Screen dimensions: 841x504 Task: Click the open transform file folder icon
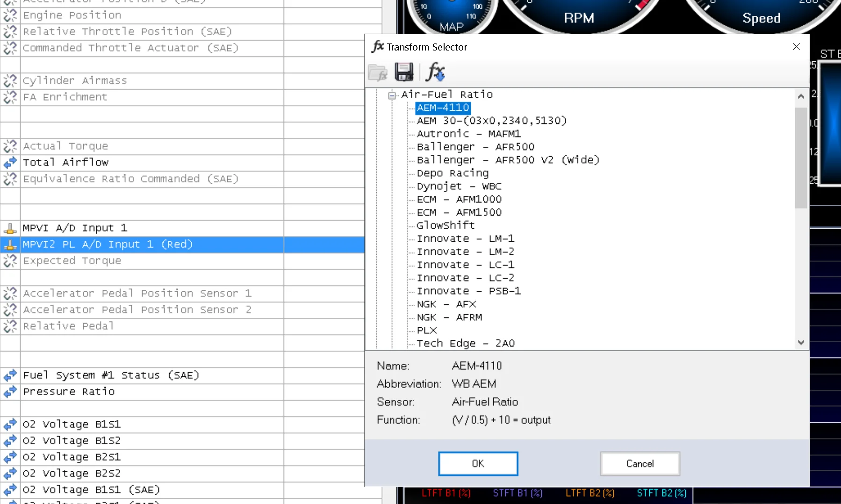(x=378, y=72)
